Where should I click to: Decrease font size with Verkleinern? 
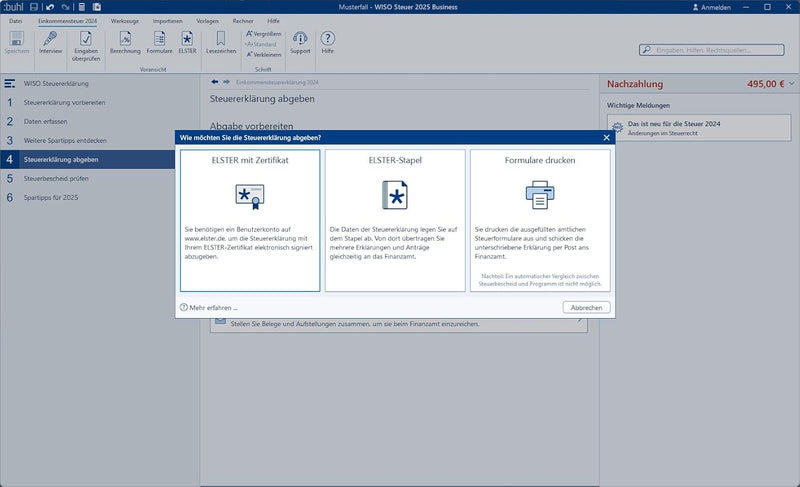point(263,55)
